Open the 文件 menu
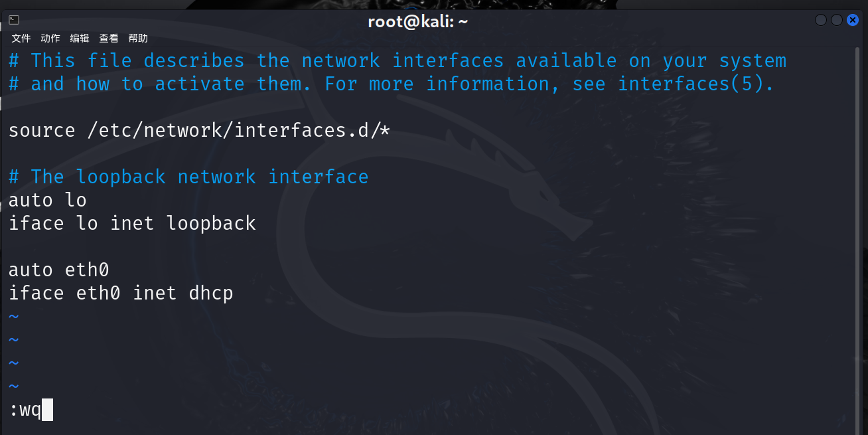Image resolution: width=868 pixels, height=435 pixels. [x=21, y=39]
